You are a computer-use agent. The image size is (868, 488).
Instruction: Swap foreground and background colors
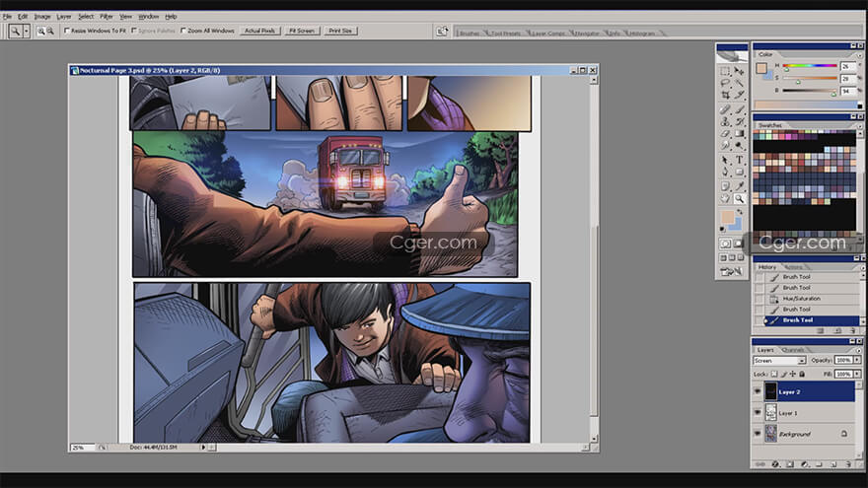tap(740, 212)
